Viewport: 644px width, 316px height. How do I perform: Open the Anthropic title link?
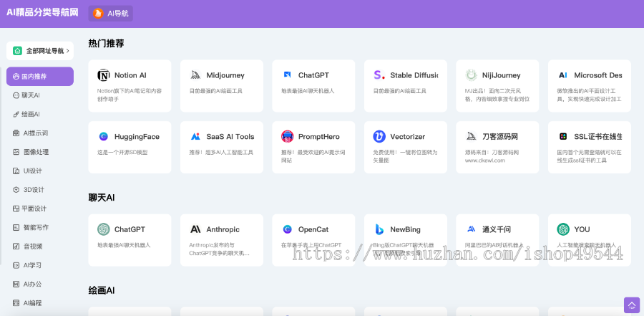(x=223, y=229)
